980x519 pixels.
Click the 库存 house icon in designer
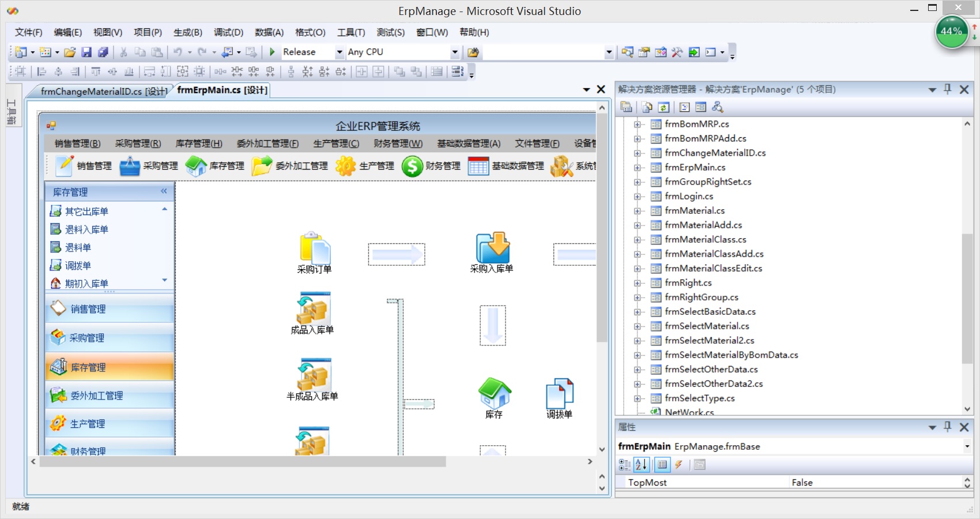click(x=494, y=393)
